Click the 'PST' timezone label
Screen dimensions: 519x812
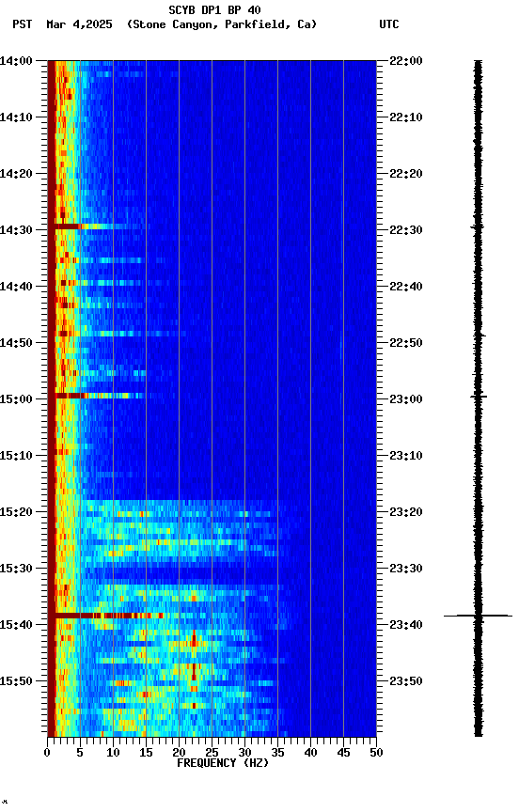(23, 24)
